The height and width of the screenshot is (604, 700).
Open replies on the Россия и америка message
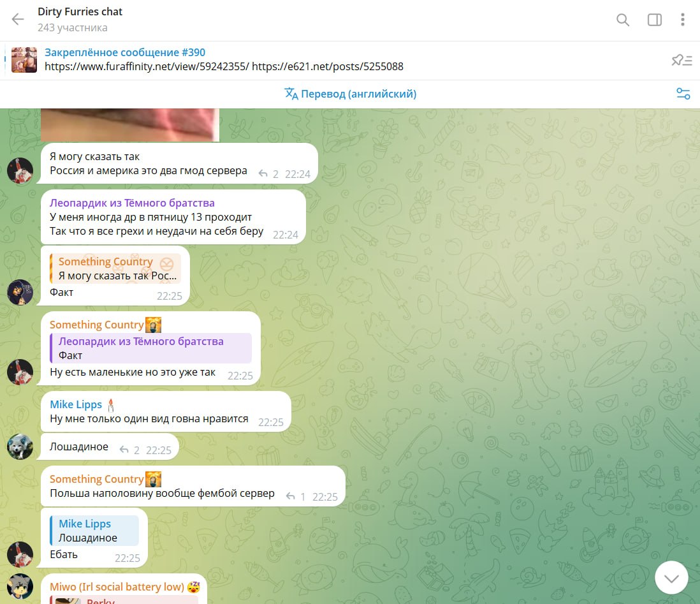pos(268,173)
